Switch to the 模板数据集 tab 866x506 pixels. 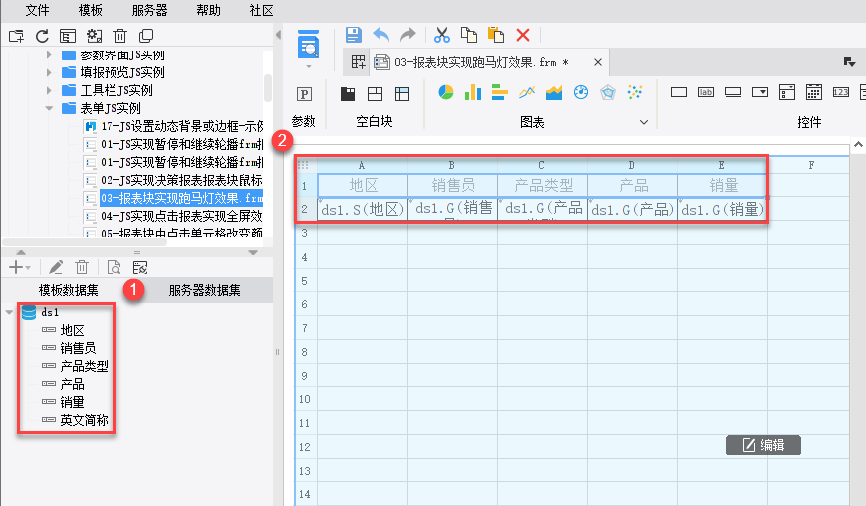click(x=68, y=290)
